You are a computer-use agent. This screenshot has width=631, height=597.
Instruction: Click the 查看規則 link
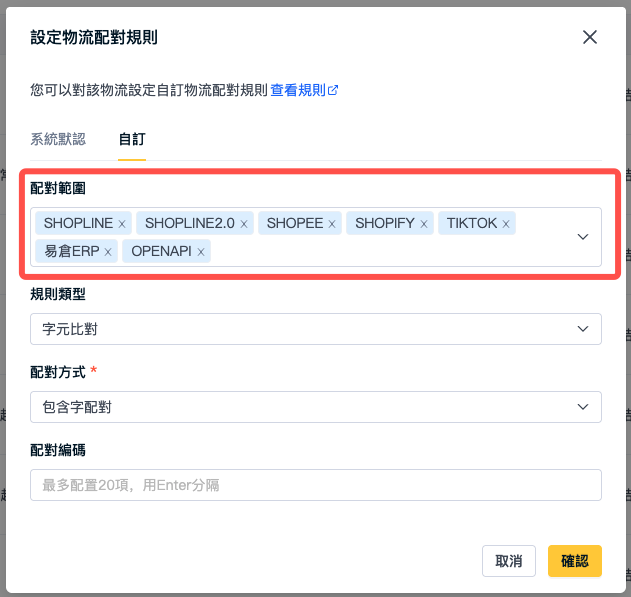[x=298, y=90]
